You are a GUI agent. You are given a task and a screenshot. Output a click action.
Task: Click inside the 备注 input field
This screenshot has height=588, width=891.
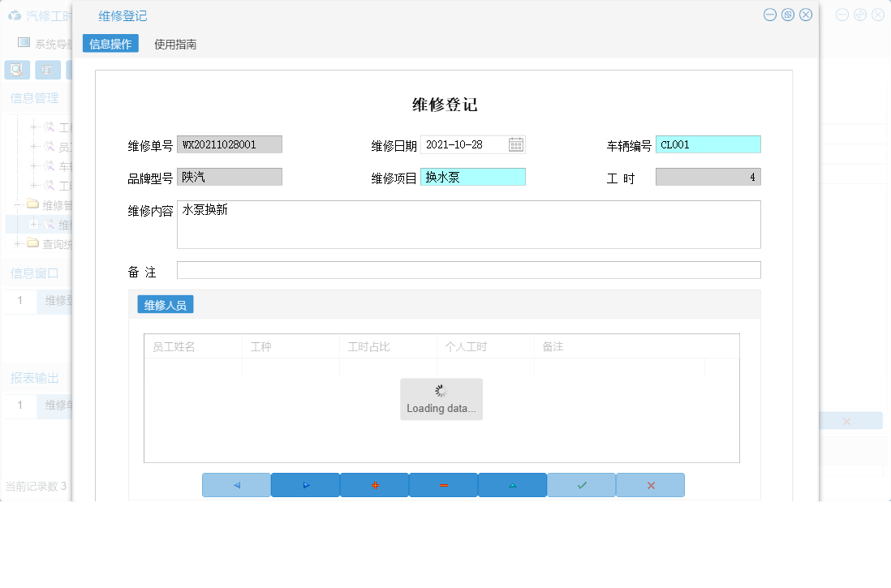coord(467,269)
